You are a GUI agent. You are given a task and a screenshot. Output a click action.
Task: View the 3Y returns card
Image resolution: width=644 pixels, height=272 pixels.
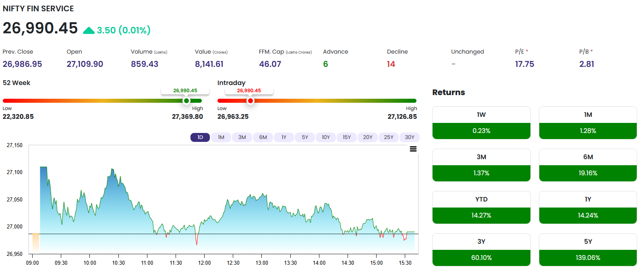(x=481, y=250)
